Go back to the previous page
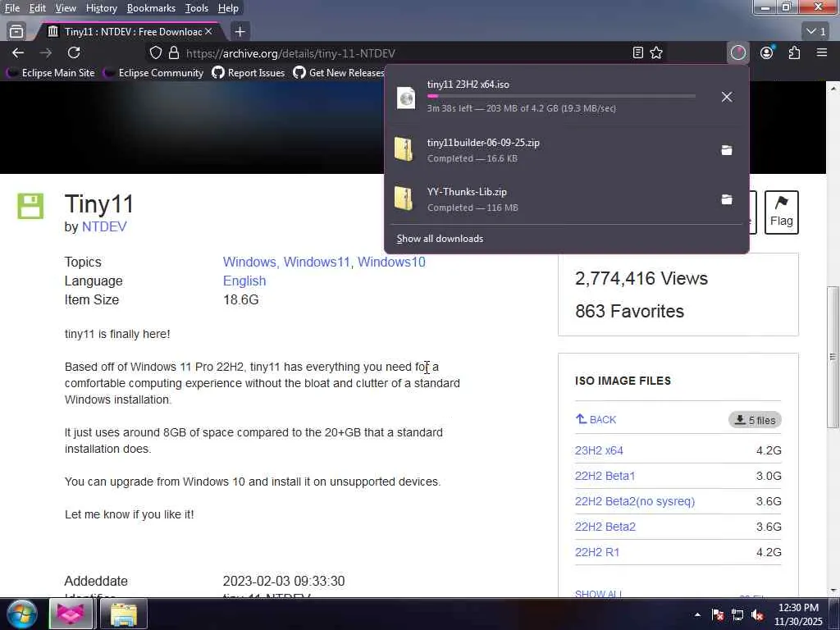This screenshot has height=630, width=840. (x=18, y=52)
